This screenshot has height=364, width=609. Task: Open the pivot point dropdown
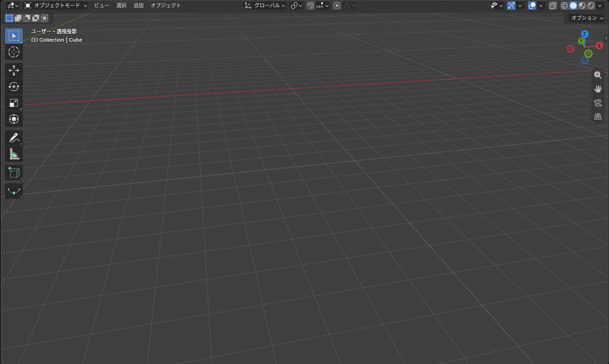(296, 6)
